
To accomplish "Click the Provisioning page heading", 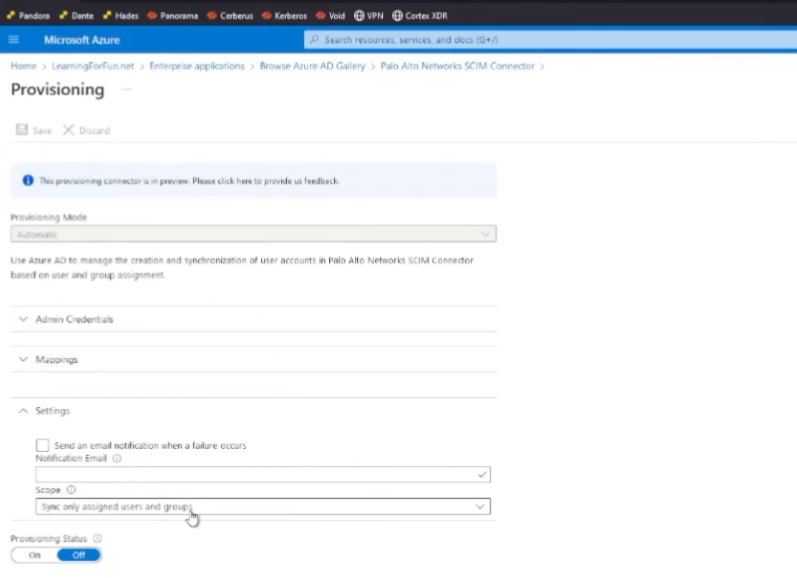I will (57, 89).
